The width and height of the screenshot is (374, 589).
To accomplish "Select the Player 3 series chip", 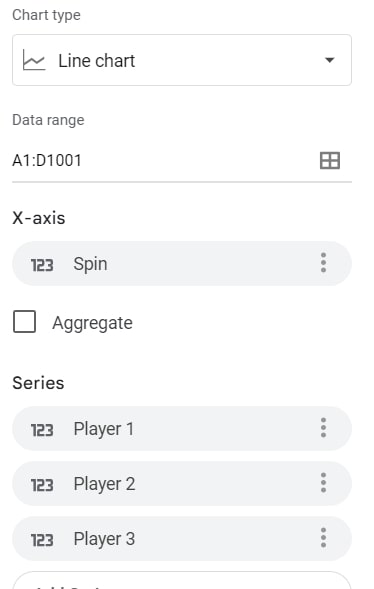I will pos(182,539).
